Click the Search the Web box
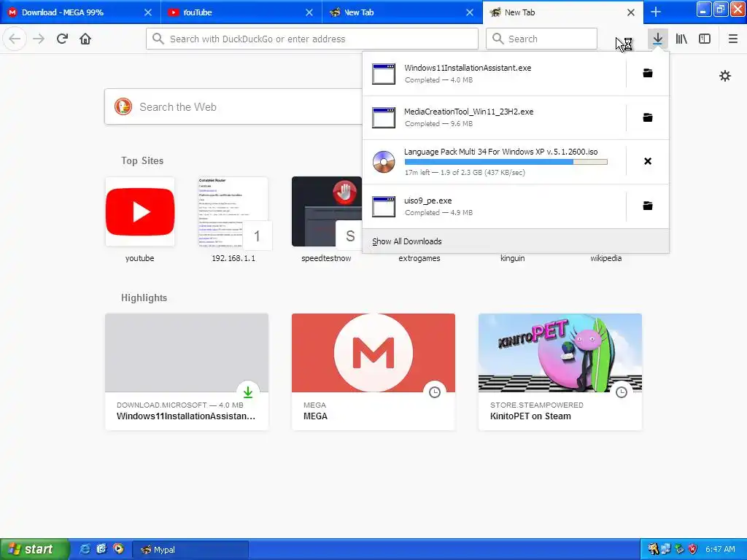The height and width of the screenshot is (560, 747). 233,106
